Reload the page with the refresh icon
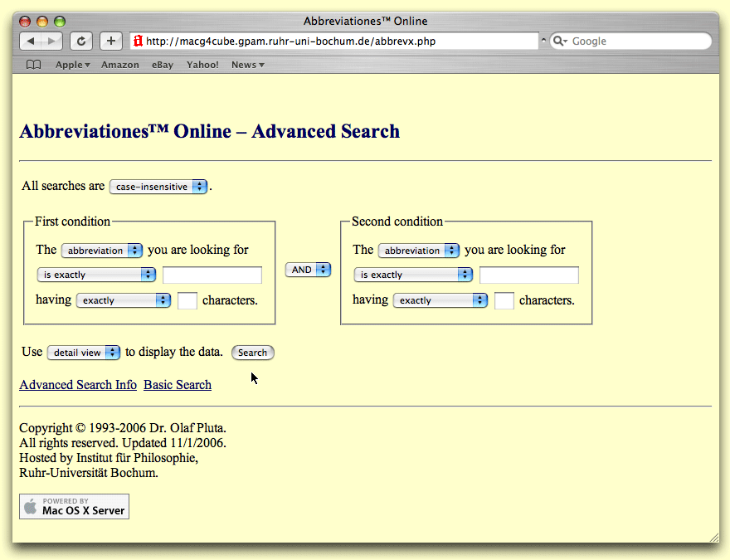This screenshot has height=560, width=730. (80, 41)
